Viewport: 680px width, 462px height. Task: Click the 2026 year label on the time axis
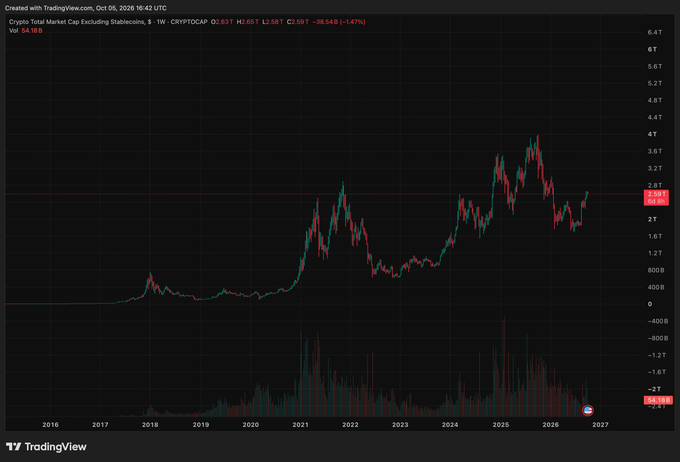551,425
